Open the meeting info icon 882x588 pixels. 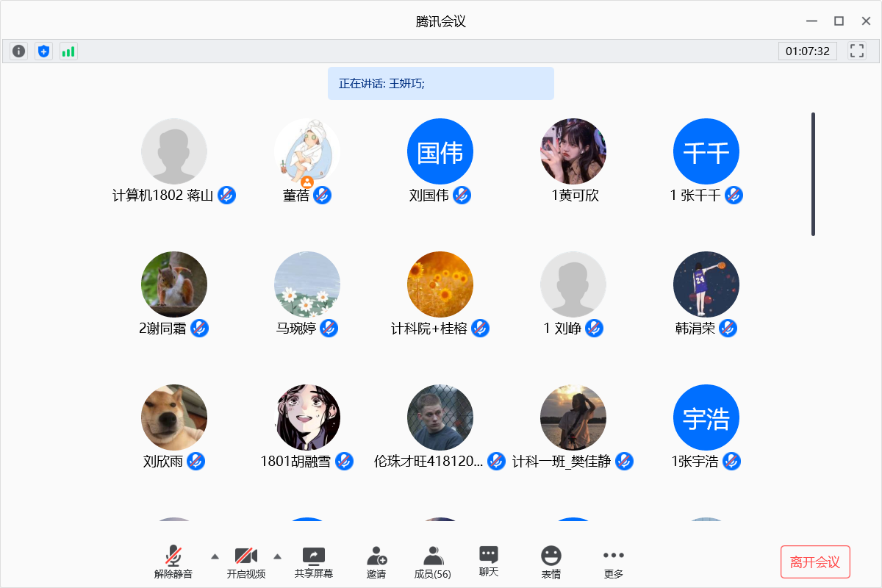(18, 51)
